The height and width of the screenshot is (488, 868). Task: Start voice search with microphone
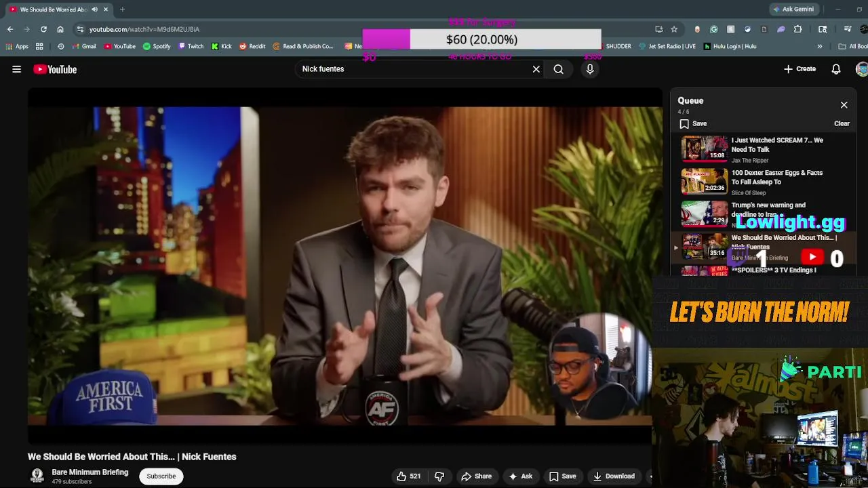point(590,69)
